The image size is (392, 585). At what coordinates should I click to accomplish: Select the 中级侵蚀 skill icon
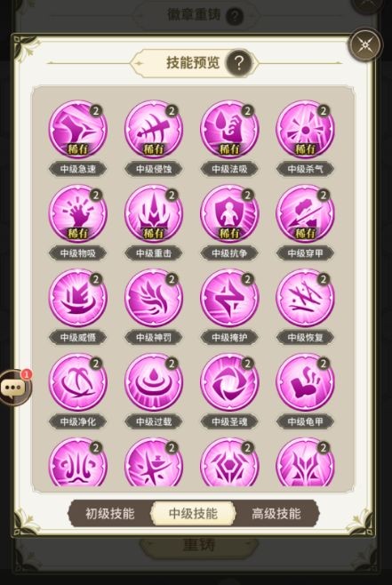click(154, 130)
